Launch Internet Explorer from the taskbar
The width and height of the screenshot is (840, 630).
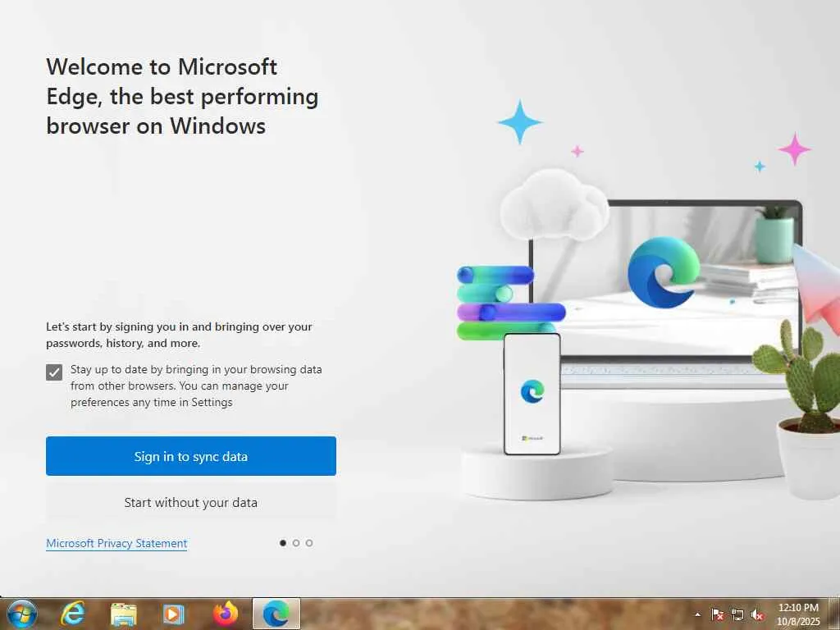tap(73, 614)
